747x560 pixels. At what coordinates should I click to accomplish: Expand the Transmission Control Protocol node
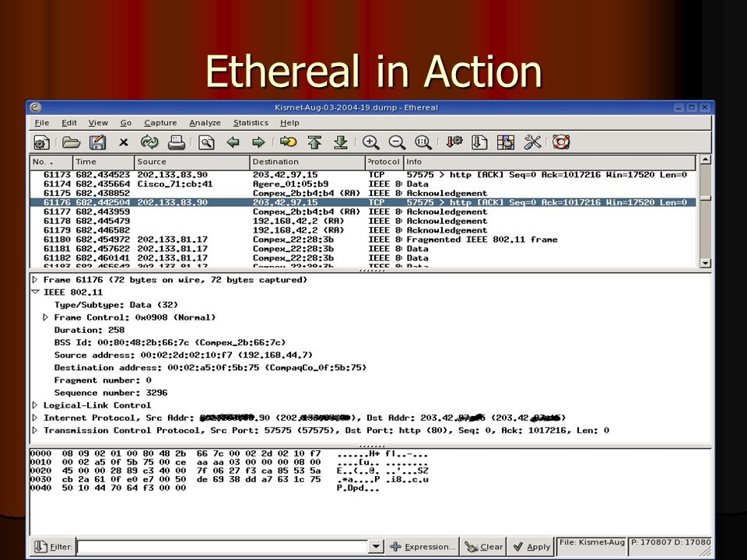tap(35, 430)
